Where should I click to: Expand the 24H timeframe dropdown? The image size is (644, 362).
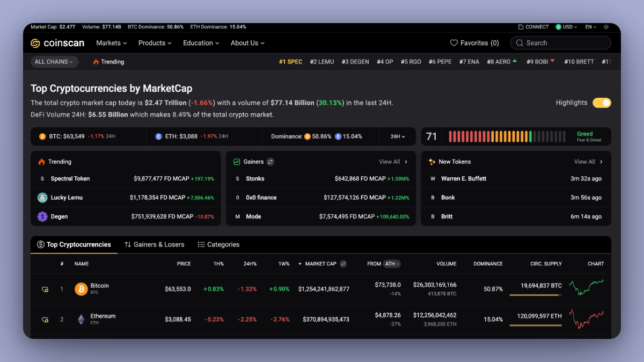398,136
